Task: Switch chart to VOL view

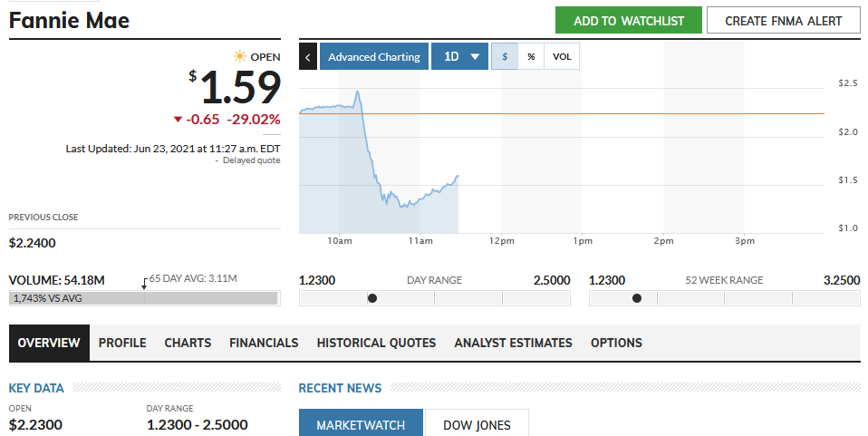Action: tap(562, 56)
